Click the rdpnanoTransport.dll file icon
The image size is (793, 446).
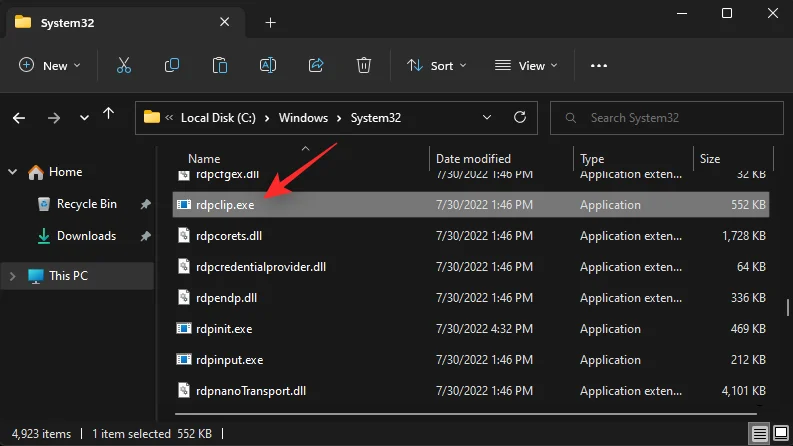click(184, 390)
